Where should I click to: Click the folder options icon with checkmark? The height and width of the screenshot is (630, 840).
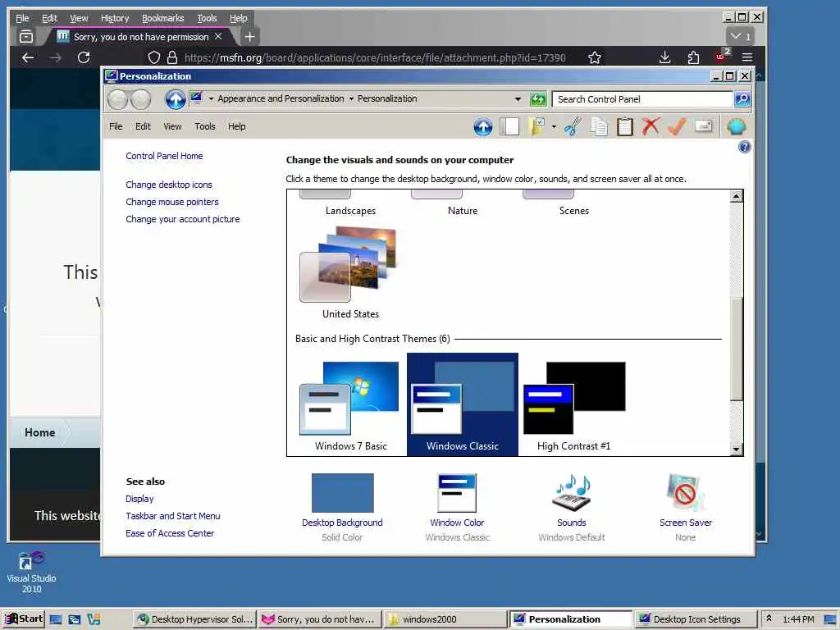[536, 127]
